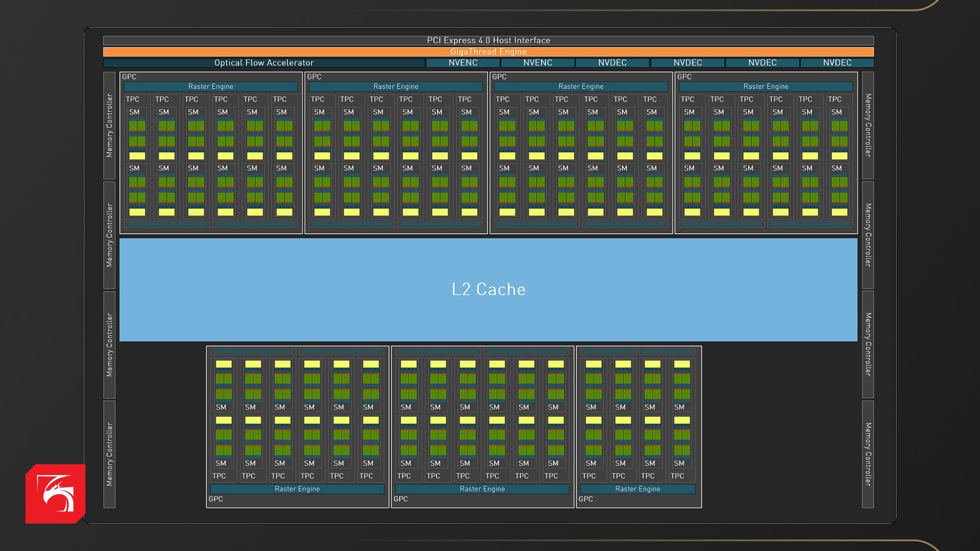This screenshot has width=980, height=551.
Task: Click the Raster Engine in the bottom-left GPC
Action: [x=297, y=489]
